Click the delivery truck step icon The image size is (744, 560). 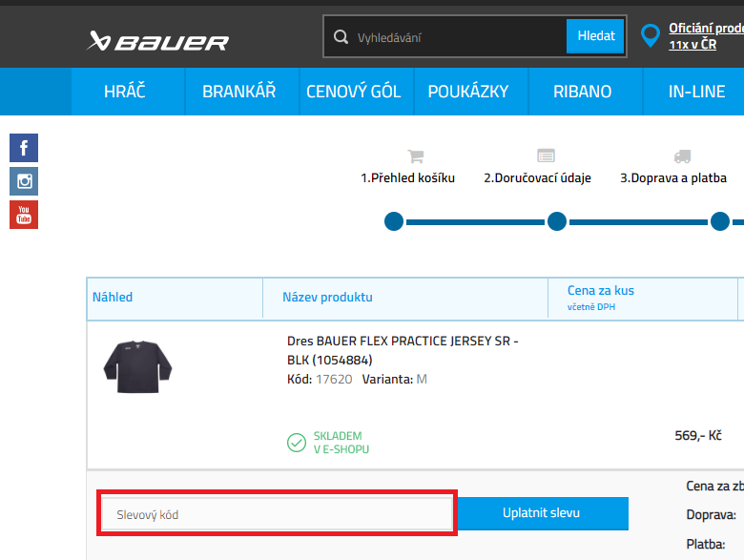[682, 156]
